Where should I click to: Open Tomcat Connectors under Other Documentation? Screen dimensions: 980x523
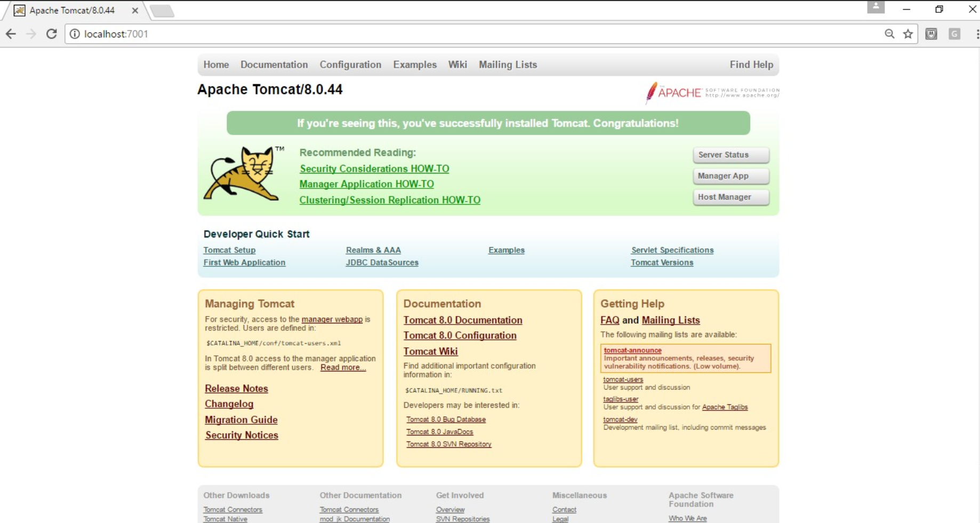point(349,510)
